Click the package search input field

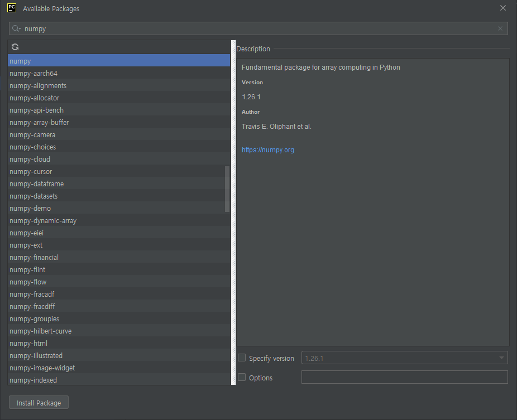[258, 28]
